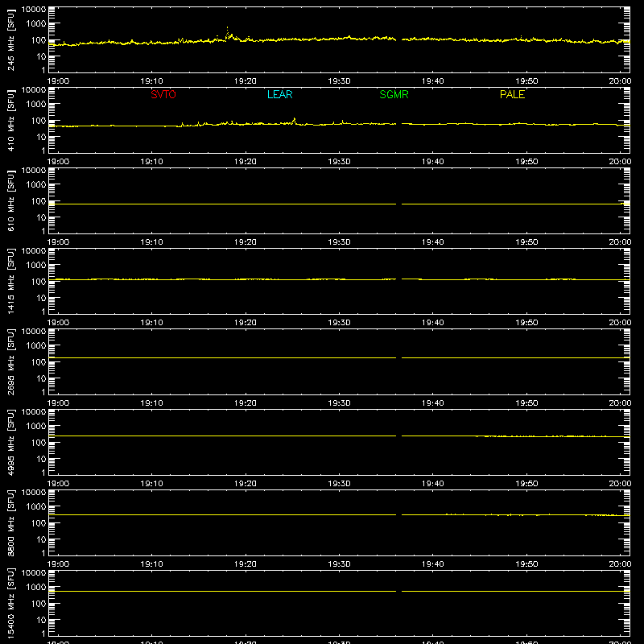Image resolution: width=644 pixels, height=644 pixels.
Task: Click the 19:40 label under the 610 MHz plot
Action: [433, 242]
